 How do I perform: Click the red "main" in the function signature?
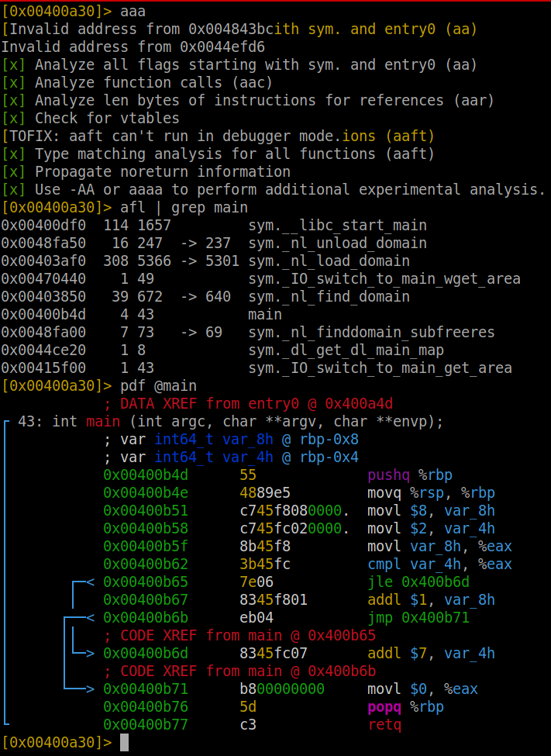click(x=103, y=422)
